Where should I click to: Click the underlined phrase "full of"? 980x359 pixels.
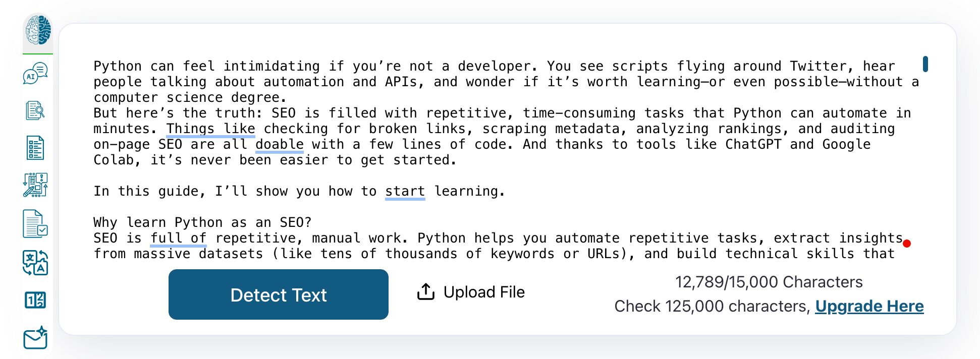coord(178,238)
